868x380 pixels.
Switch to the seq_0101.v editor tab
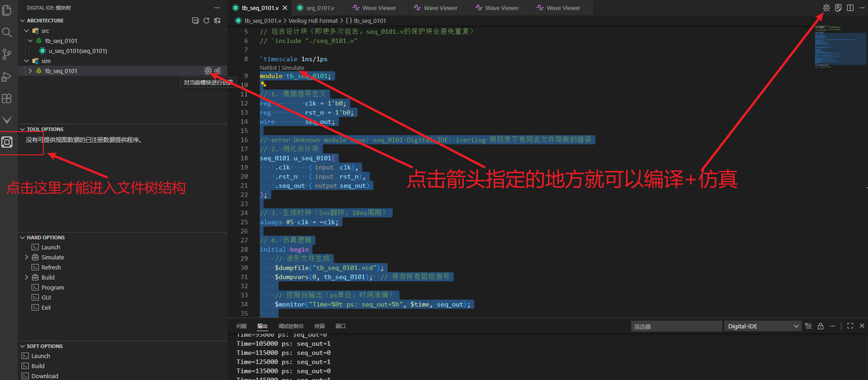pos(319,8)
